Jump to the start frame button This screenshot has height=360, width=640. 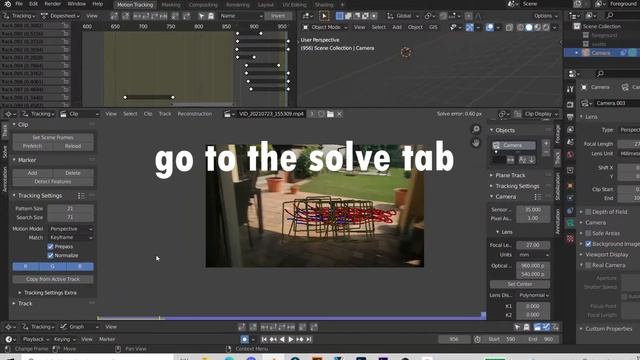tap(264, 339)
